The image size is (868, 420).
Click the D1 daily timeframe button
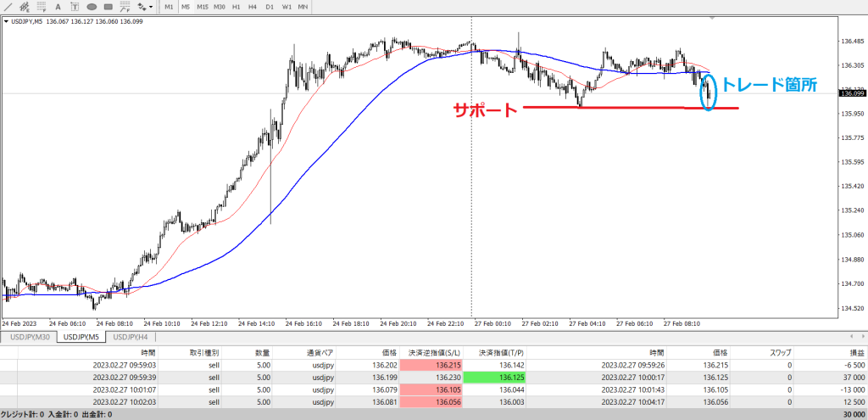click(x=270, y=7)
